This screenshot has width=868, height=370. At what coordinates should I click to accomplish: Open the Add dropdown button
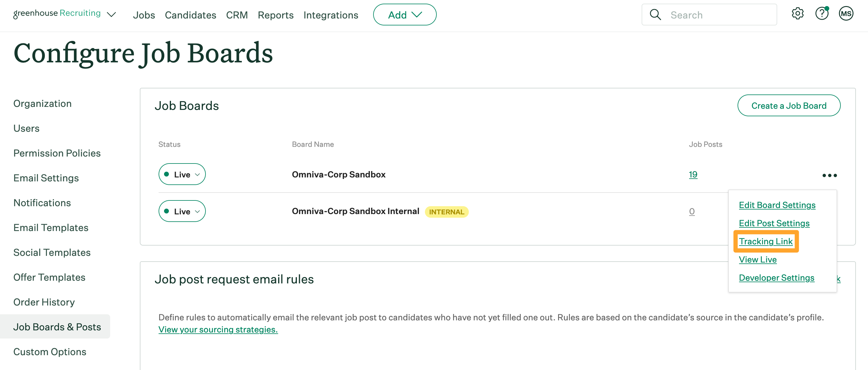[405, 15]
